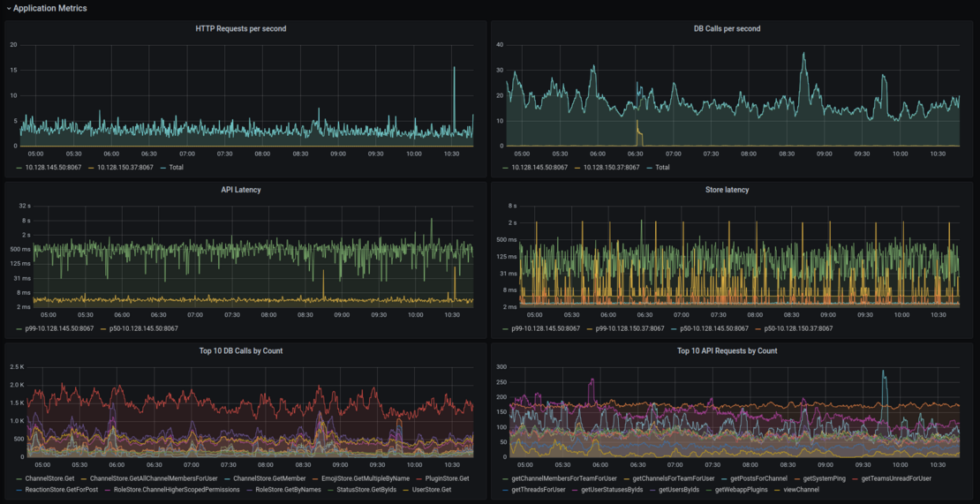
Task: Select getTeamsUnreadForUser legend entry
Action: click(x=896, y=478)
